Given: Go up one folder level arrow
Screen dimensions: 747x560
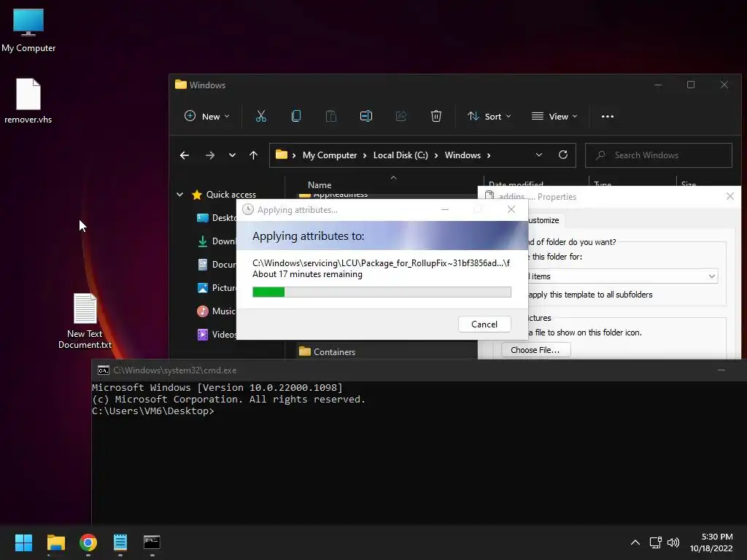Looking at the screenshot, I should click(x=253, y=155).
